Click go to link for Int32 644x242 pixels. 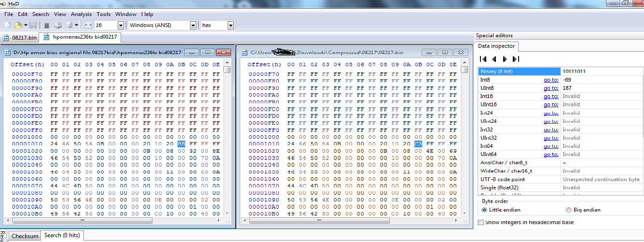pyautogui.click(x=551, y=129)
